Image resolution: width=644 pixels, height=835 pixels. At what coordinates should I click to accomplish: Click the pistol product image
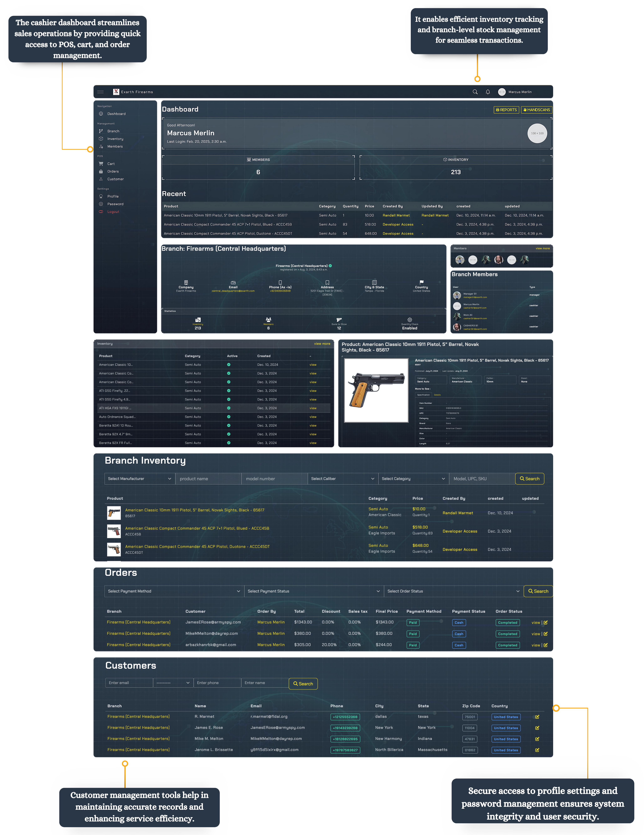coord(376,390)
